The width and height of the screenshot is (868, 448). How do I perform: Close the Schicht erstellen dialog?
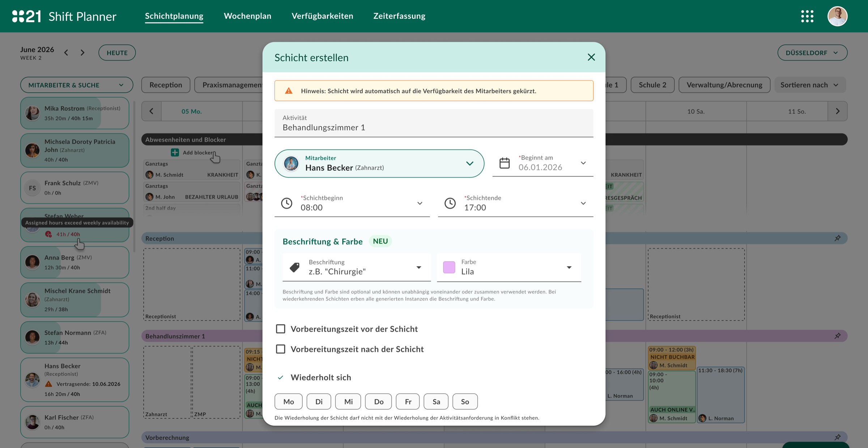(x=591, y=57)
